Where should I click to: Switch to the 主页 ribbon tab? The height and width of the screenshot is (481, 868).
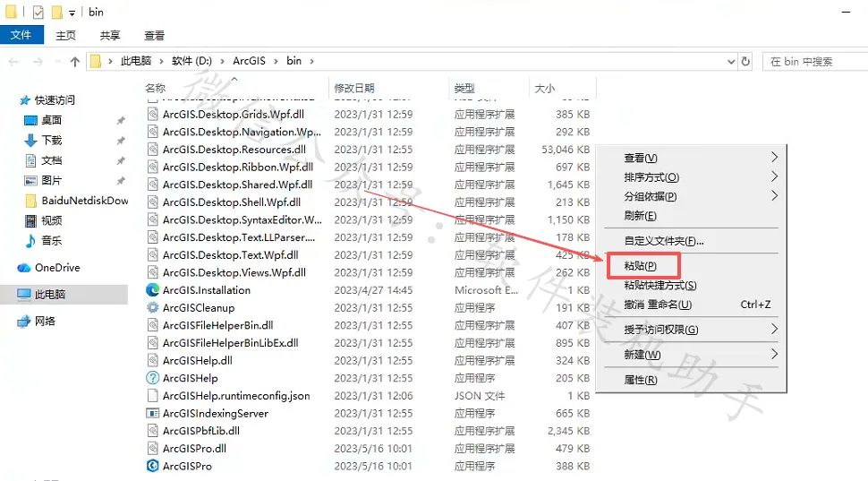[65, 35]
